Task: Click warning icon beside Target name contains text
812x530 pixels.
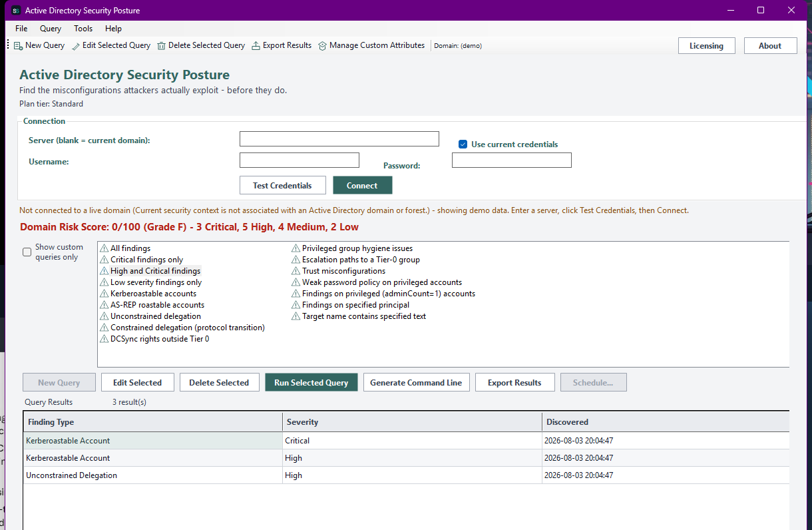Action: [x=296, y=316]
